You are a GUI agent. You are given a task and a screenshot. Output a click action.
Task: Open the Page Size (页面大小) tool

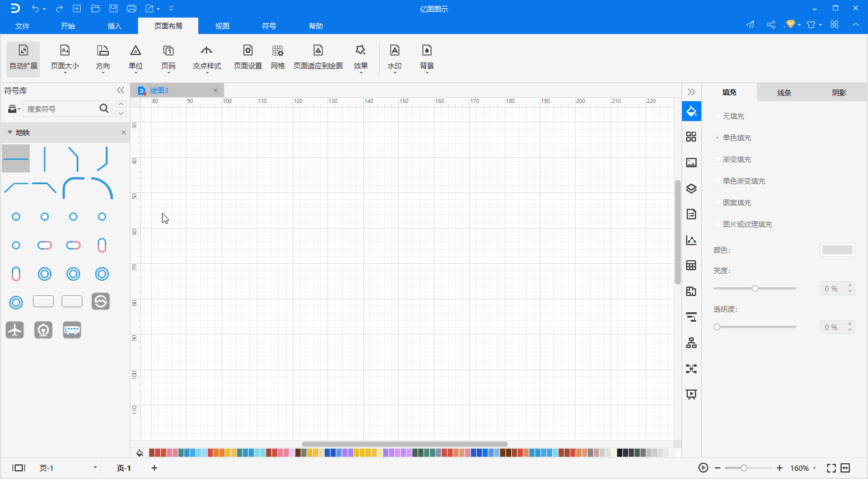65,58
